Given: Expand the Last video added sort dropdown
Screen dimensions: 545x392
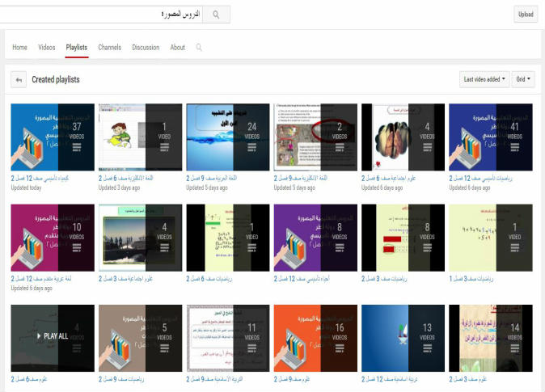Looking at the screenshot, I should click(485, 79).
